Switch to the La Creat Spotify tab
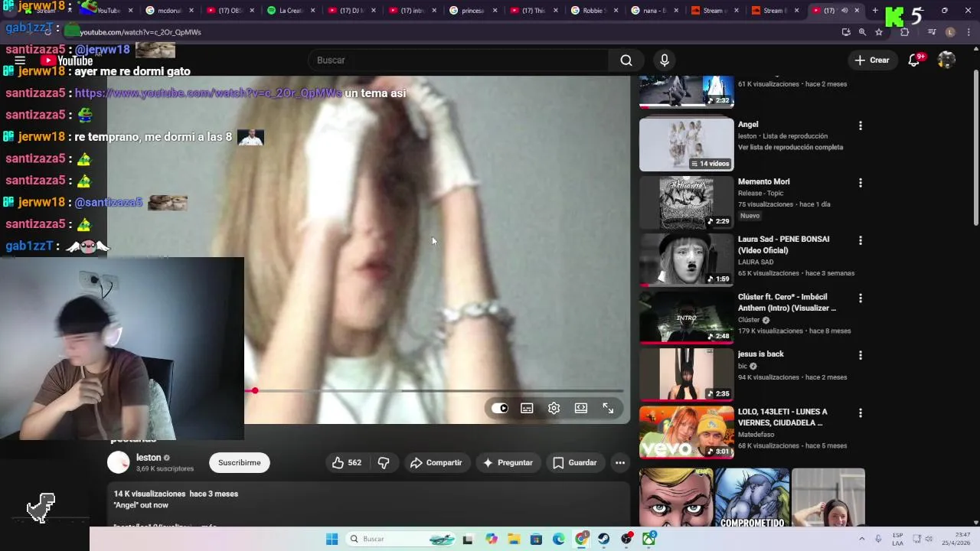Screen dimensions: 980x551 point(291,11)
